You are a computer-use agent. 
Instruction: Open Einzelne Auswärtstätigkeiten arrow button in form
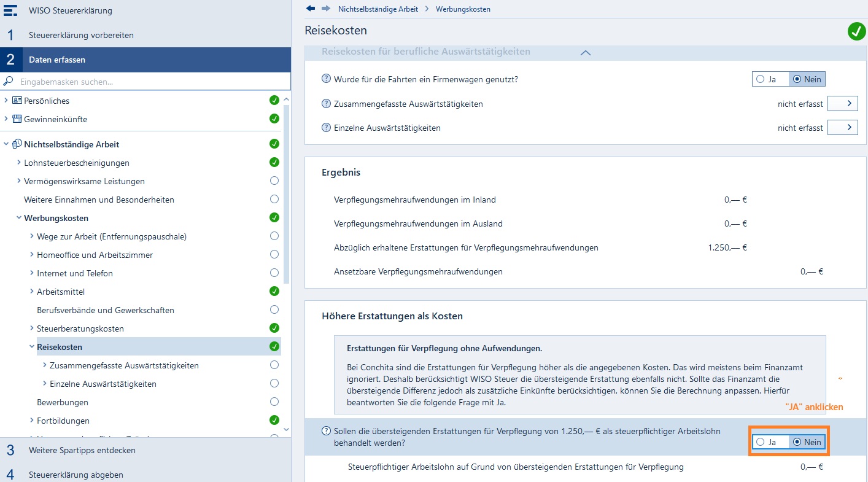click(842, 128)
